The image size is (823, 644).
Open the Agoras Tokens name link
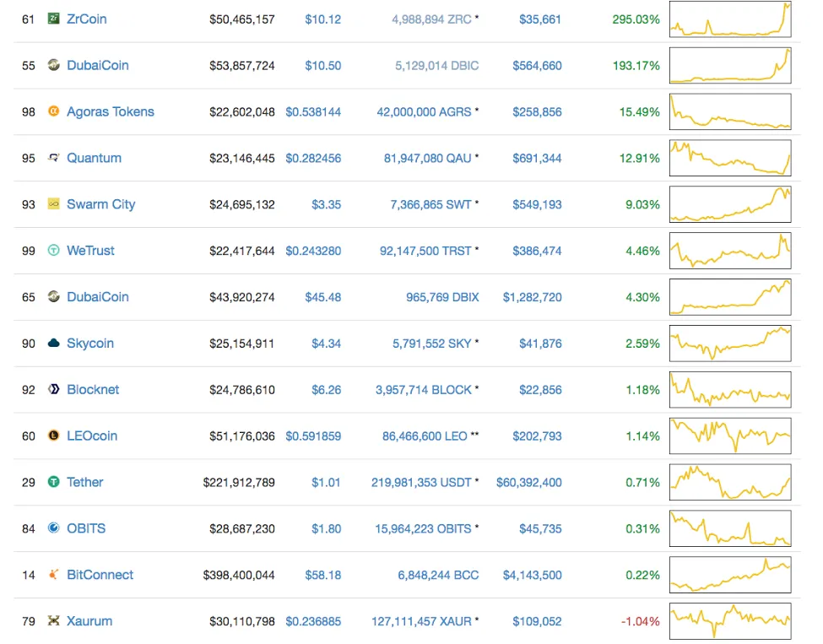coord(111,111)
